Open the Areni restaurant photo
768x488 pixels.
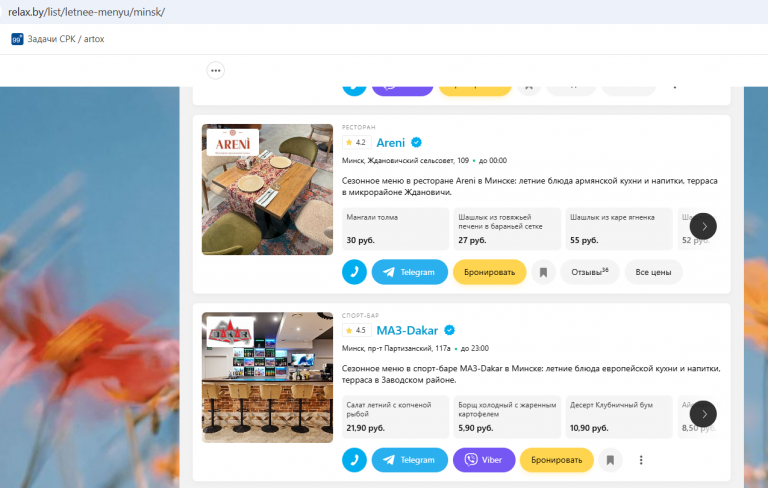click(267, 189)
